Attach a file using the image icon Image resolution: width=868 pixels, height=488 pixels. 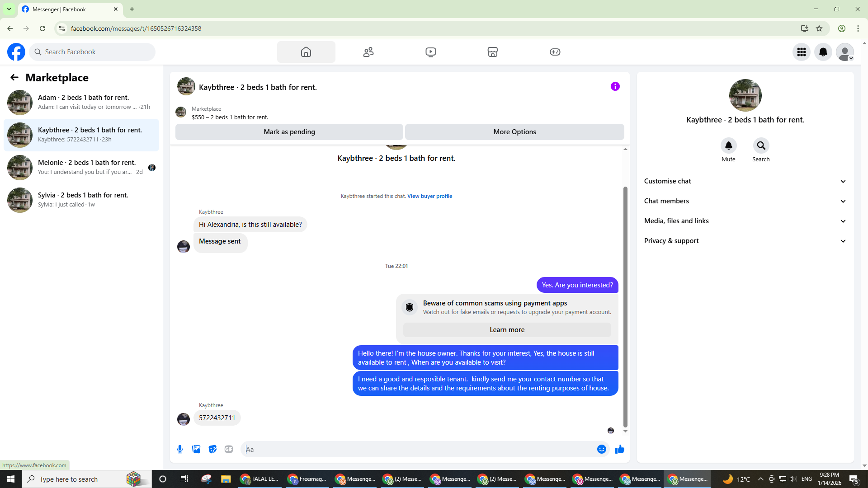coord(196,449)
